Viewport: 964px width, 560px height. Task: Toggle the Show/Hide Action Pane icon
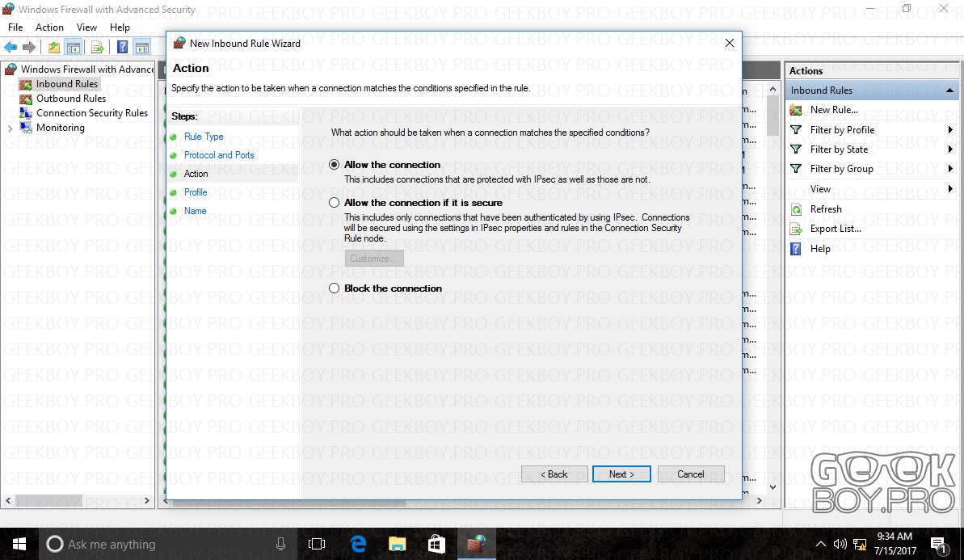tap(142, 48)
